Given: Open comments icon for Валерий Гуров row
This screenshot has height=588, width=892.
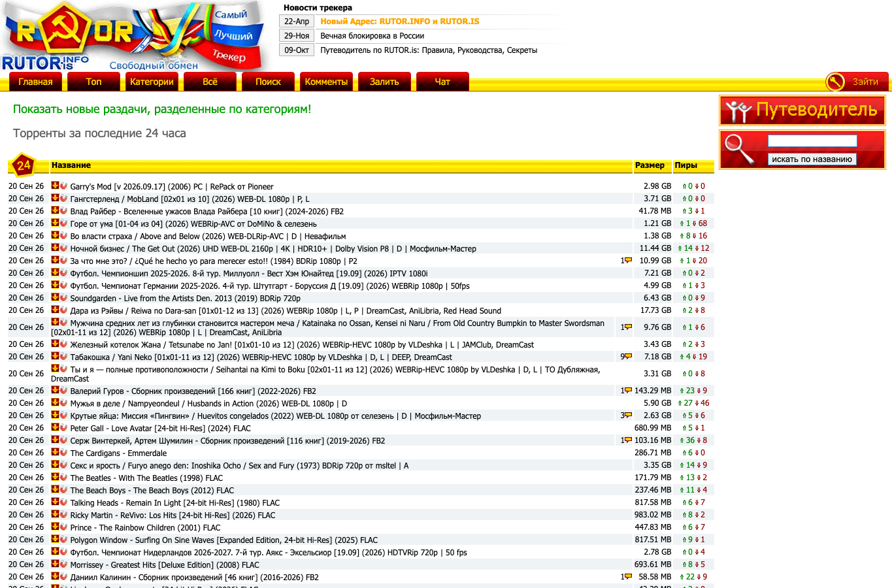Looking at the screenshot, I should click(628, 391).
